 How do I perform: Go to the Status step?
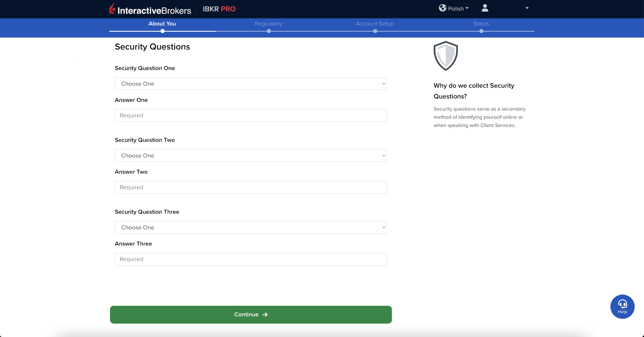[x=481, y=24]
